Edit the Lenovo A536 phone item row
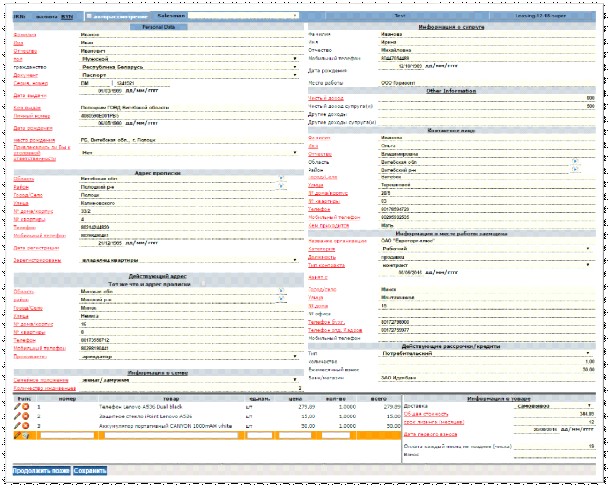612x492 pixels. pyautogui.click(x=17, y=407)
